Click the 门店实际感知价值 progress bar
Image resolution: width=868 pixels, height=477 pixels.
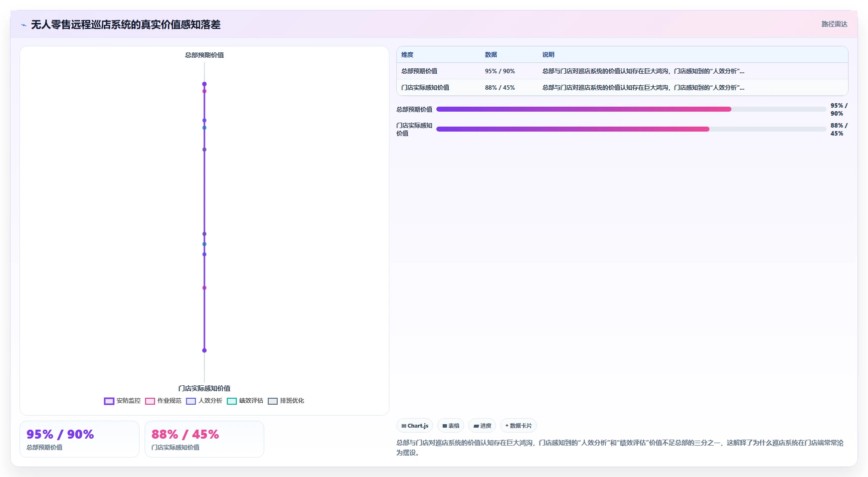point(631,129)
